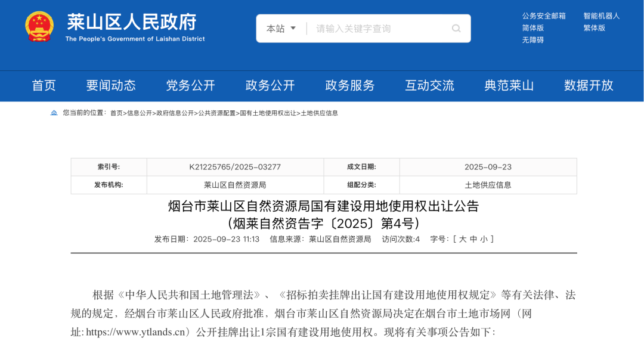644x341 pixels.
Task: Open the 智能机器人 link
Action: click(602, 16)
